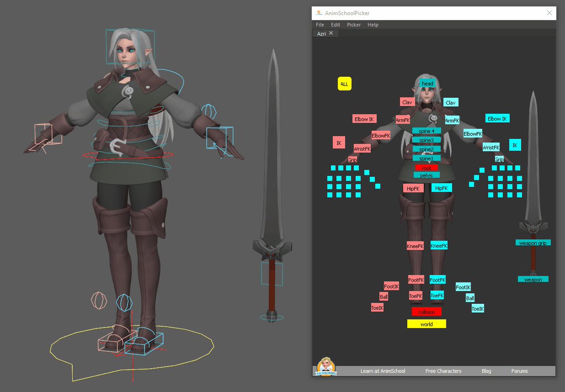Open the Free Characters link
Viewport: 565px width, 392px height.
443,371
